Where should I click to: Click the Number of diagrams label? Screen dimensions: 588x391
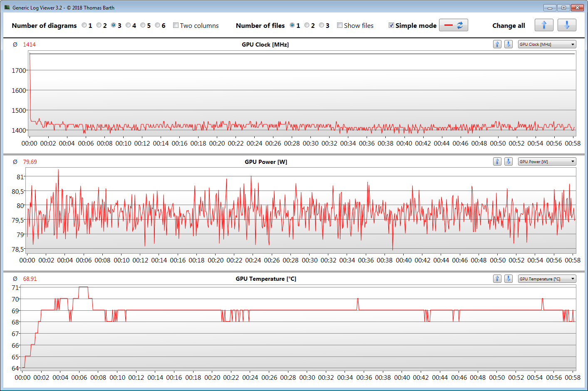(44, 25)
